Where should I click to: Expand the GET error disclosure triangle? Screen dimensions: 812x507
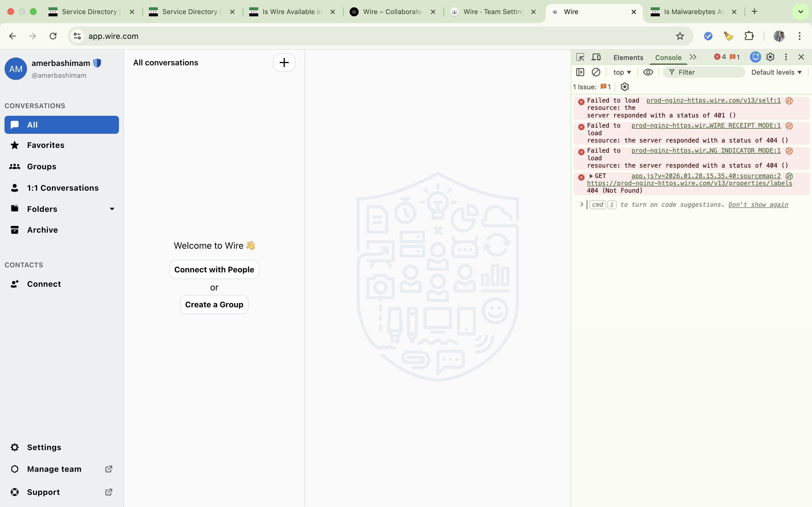pyautogui.click(x=591, y=176)
